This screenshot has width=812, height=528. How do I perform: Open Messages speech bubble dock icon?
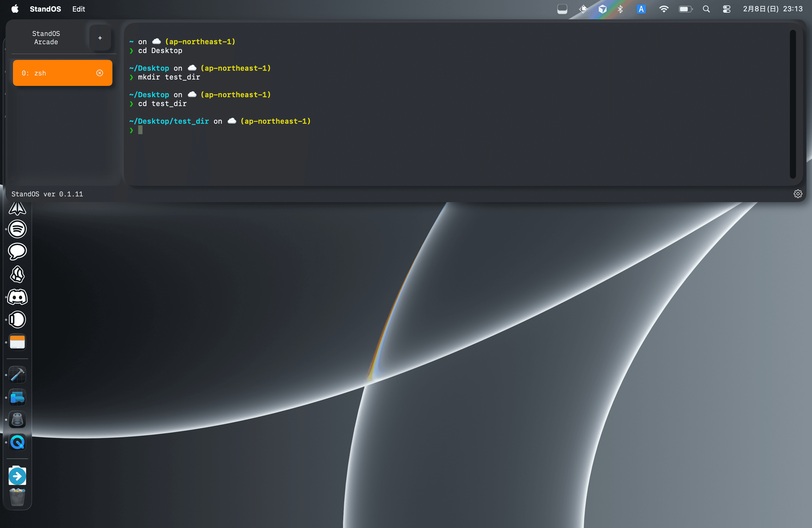coord(17,251)
